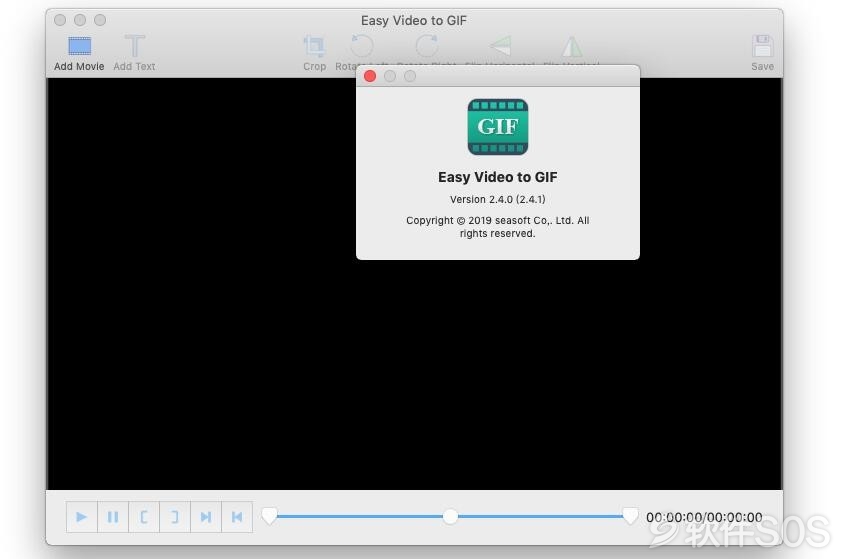Viewport: 844px width, 559px height.
Task: Click the Save floppy disk icon
Action: 762,46
